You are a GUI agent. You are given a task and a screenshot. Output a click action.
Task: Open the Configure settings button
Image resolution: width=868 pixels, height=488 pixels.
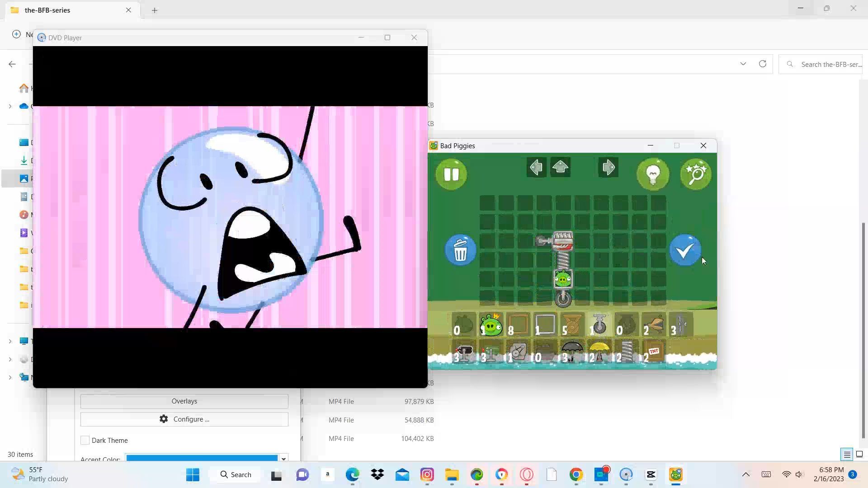pos(184,419)
